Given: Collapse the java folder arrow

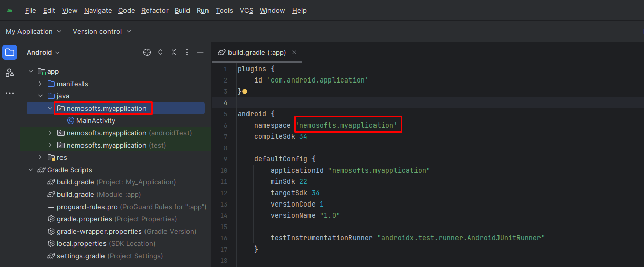Looking at the screenshot, I should click(40, 96).
